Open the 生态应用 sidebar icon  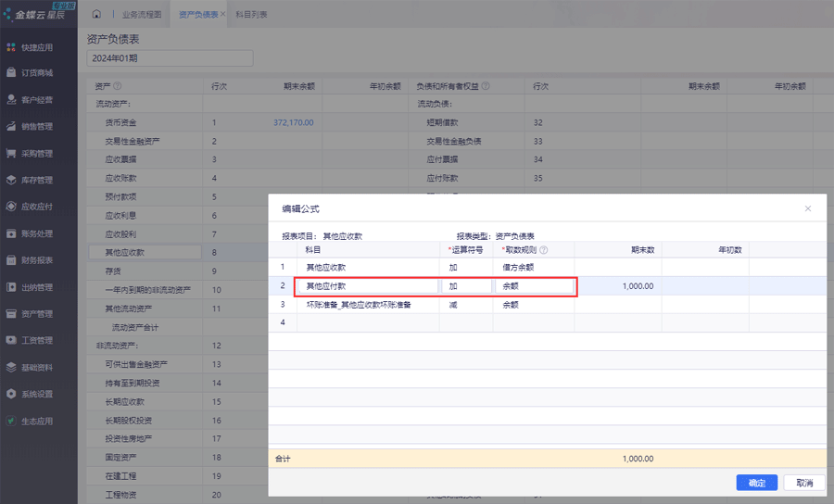[x=11, y=421]
